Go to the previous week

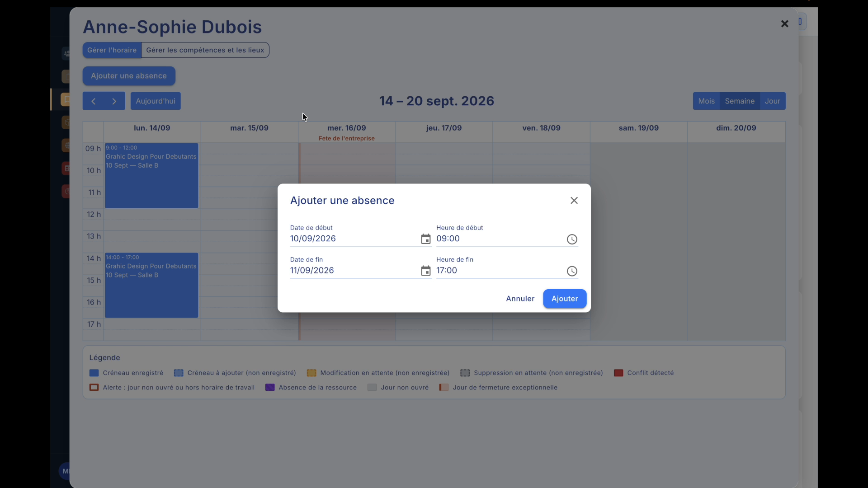93,101
